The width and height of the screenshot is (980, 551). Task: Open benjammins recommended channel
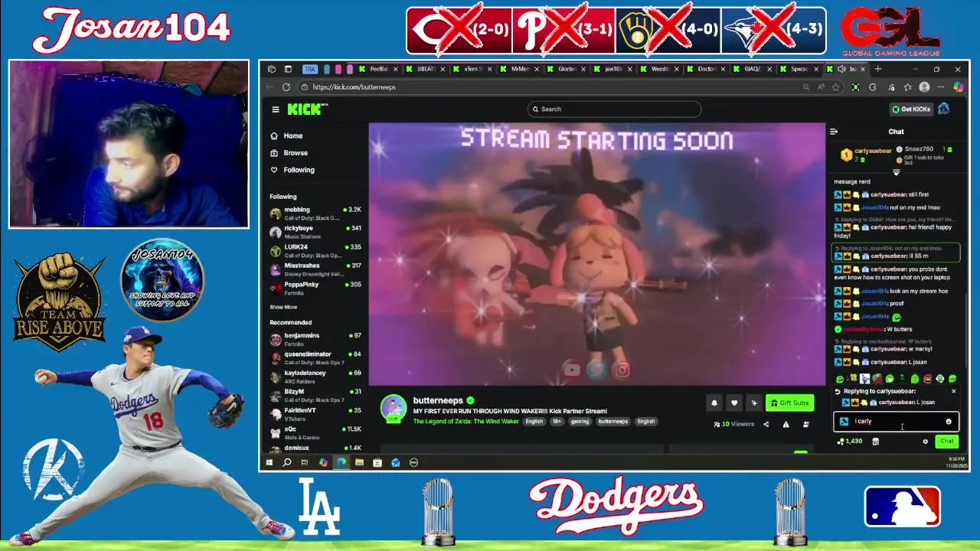pos(315,339)
